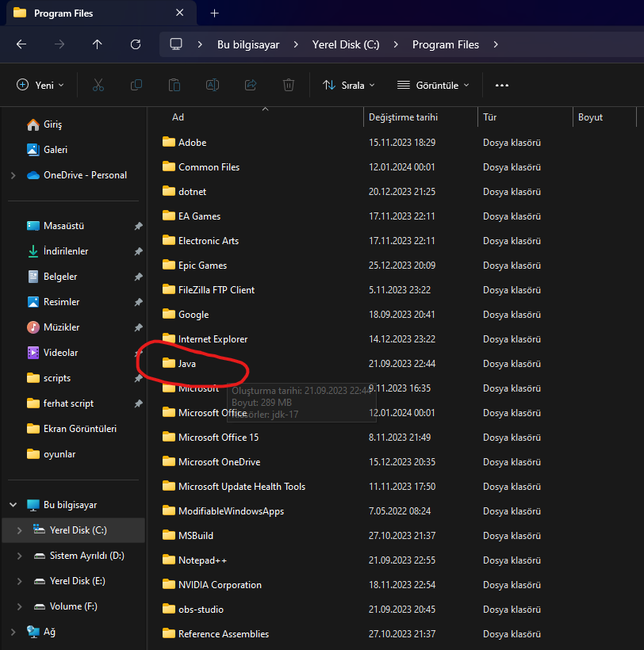Click the pin icon beside ferhat script
The image size is (644, 650).
(138, 403)
